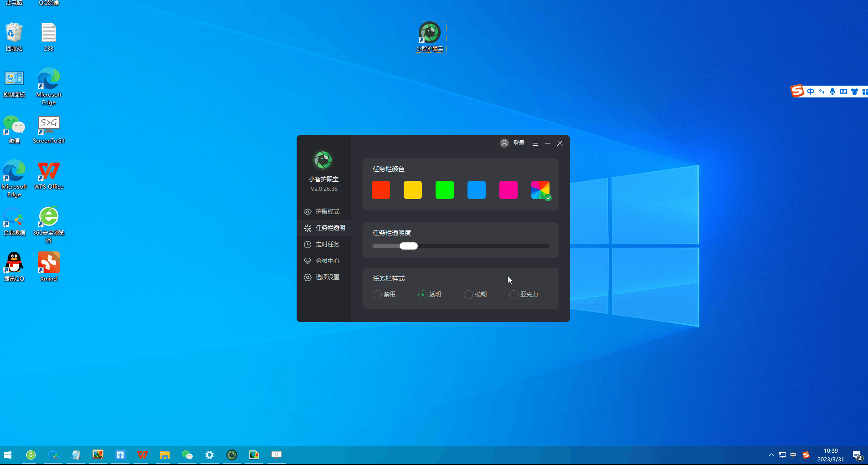Click the network icon in system tray
Viewport: 868px width, 465px height.
pyautogui.click(x=782, y=455)
